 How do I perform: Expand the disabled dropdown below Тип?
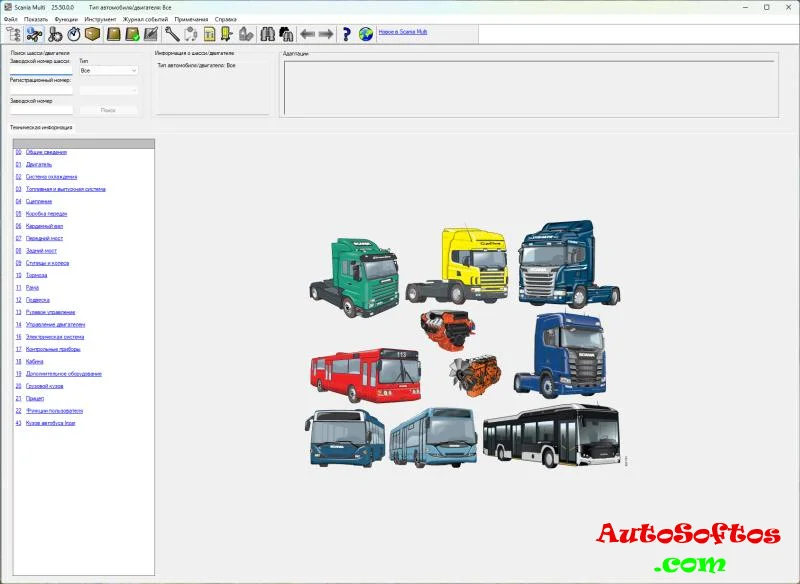click(109, 90)
